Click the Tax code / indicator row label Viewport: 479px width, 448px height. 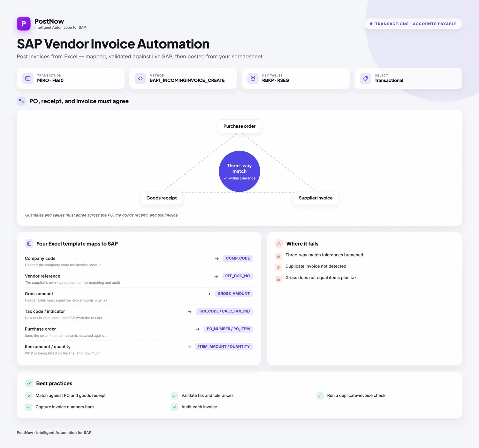[45, 311]
